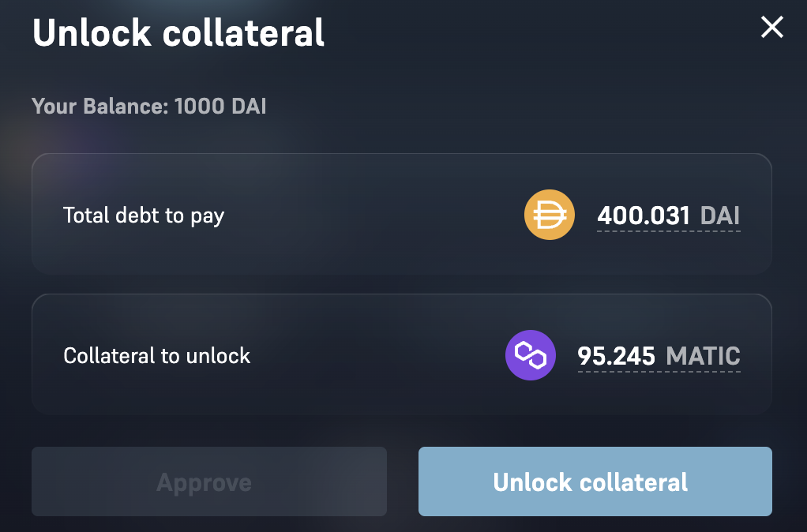Click empty middle of the collateral card
The width and height of the screenshot is (807, 532).
point(371,355)
